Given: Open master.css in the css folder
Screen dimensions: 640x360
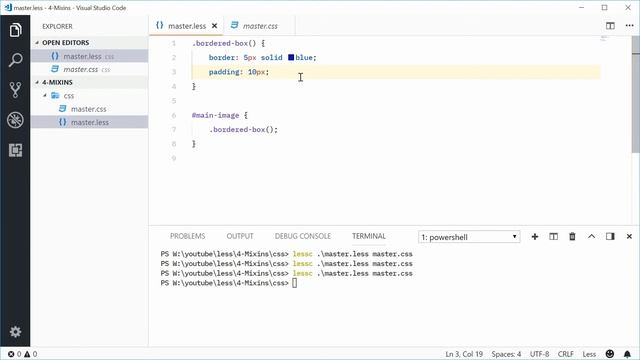Looking at the screenshot, I should tap(89, 109).
